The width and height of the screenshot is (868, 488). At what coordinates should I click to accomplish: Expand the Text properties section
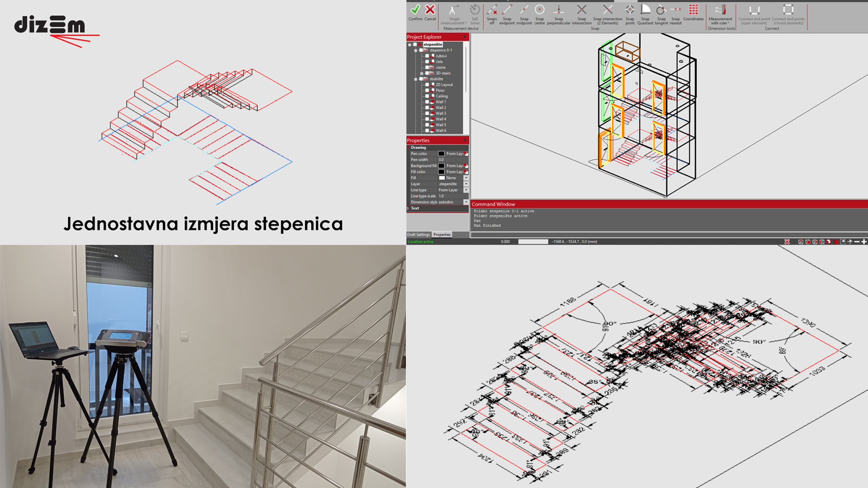[x=408, y=208]
